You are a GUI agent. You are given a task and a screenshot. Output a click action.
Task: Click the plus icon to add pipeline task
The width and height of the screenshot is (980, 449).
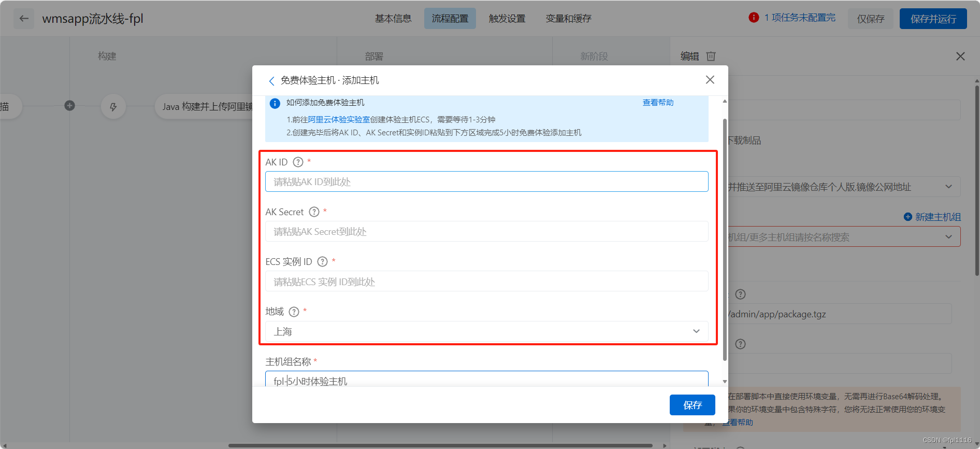pos(69,106)
